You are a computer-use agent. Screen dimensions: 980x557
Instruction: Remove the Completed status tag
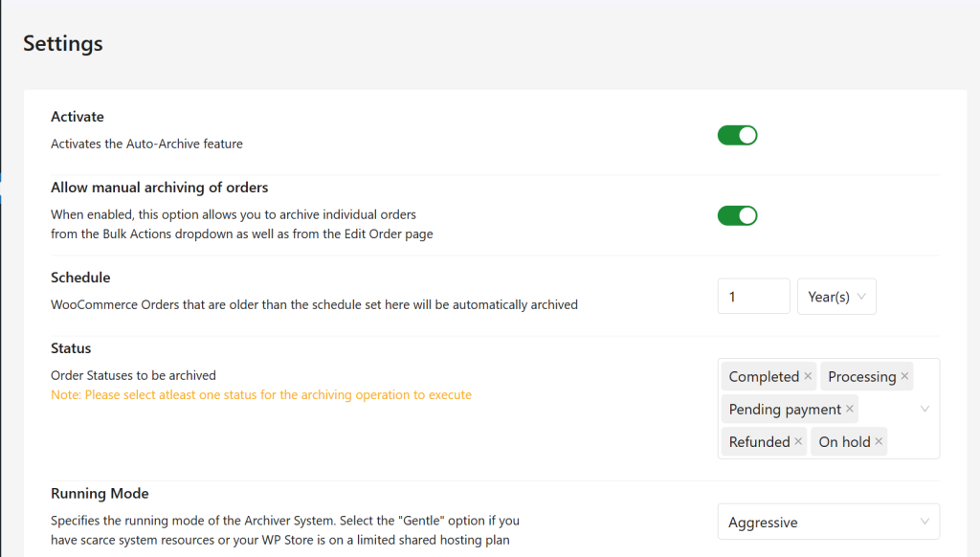click(x=808, y=376)
